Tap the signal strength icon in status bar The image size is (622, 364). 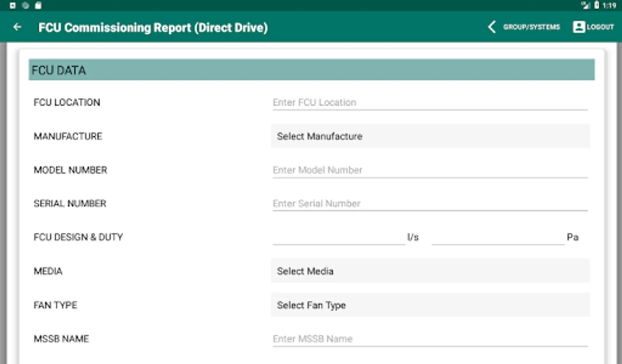[x=585, y=5]
